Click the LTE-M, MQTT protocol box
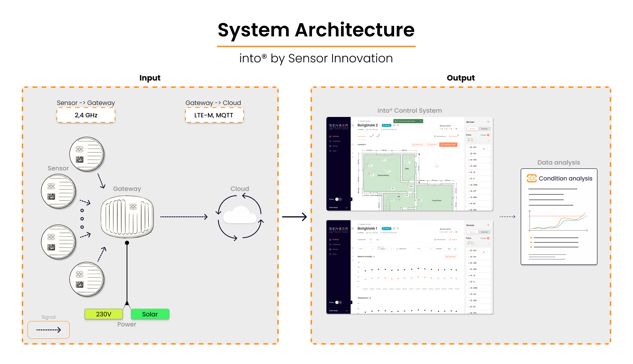 click(x=214, y=115)
